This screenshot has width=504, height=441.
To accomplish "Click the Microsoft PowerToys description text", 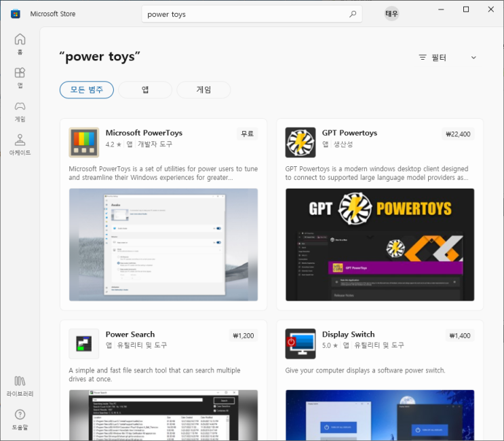I will click(163, 173).
